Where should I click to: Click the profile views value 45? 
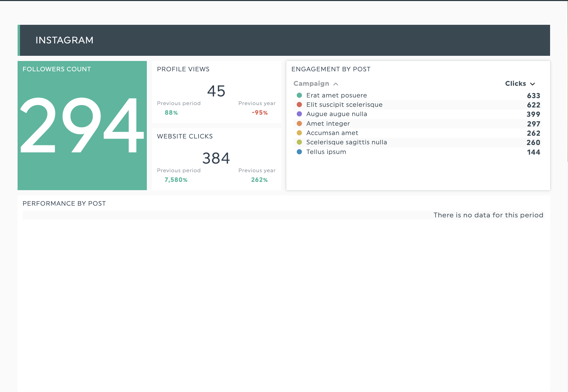(x=216, y=91)
